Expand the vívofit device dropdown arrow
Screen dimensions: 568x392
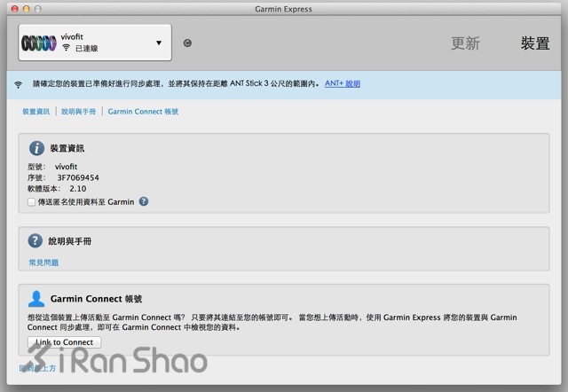pyautogui.click(x=159, y=43)
